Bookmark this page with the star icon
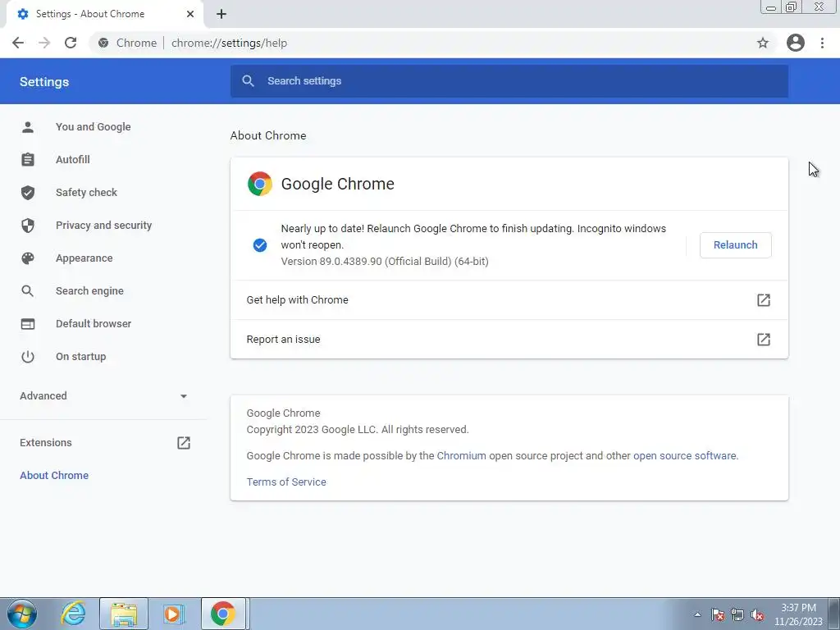Image resolution: width=840 pixels, height=630 pixels. click(762, 43)
